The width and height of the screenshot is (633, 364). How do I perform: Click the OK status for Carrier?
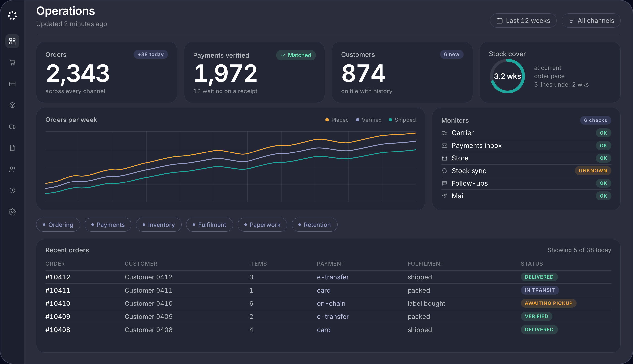coord(603,133)
